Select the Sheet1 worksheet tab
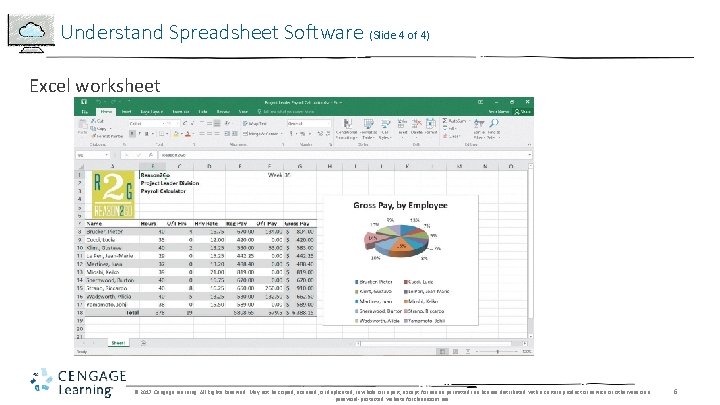Viewport: 720px width, 405px height. 118,343
